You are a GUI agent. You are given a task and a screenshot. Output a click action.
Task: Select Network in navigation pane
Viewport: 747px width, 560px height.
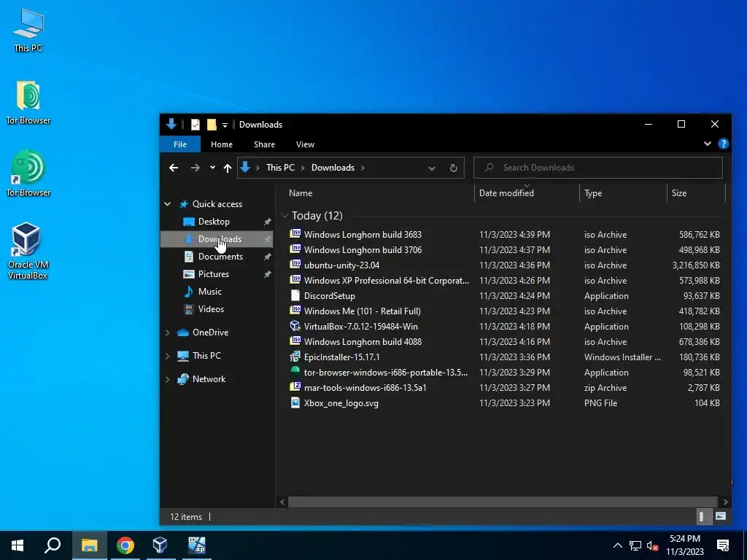[x=209, y=379]
